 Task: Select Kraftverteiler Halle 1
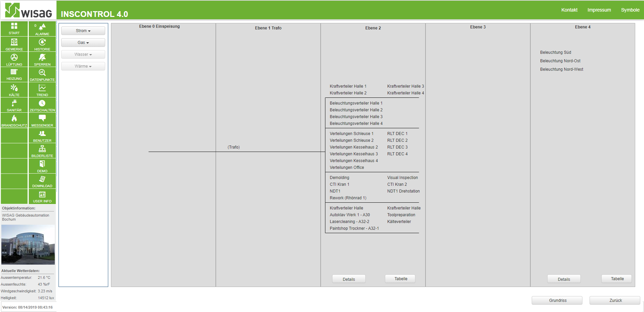348,86
